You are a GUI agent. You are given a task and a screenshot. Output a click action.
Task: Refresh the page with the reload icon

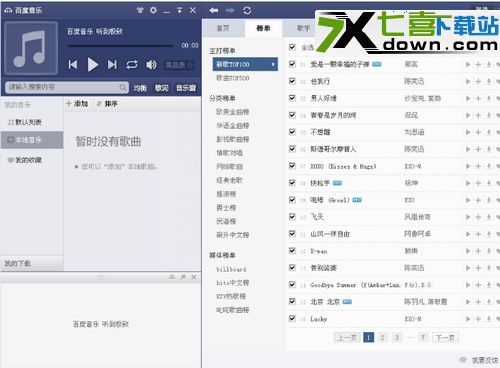(x=247, y=11)
